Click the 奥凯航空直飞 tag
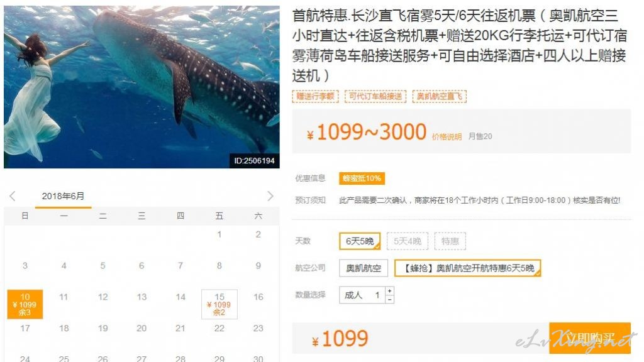Viewport: 644px width, 362px height. [440, 96]
